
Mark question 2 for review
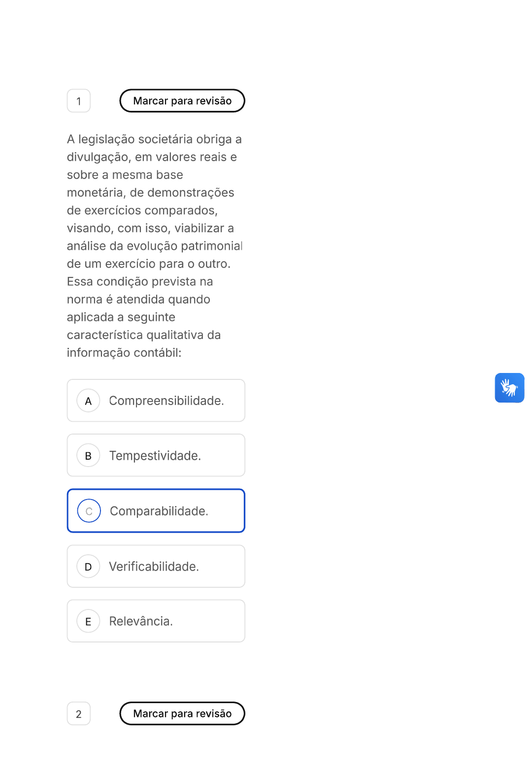click(x=182, y=713)
